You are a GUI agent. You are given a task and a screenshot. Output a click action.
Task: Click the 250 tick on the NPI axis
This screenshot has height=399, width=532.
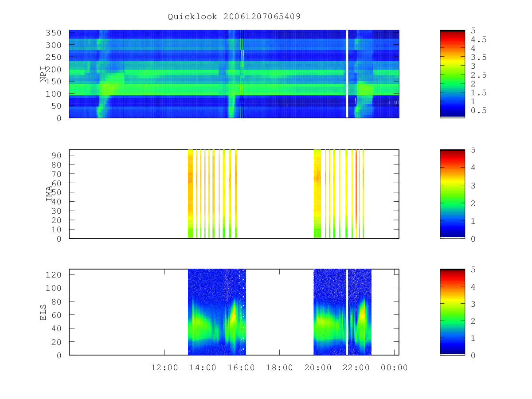[x=55, y=58]
